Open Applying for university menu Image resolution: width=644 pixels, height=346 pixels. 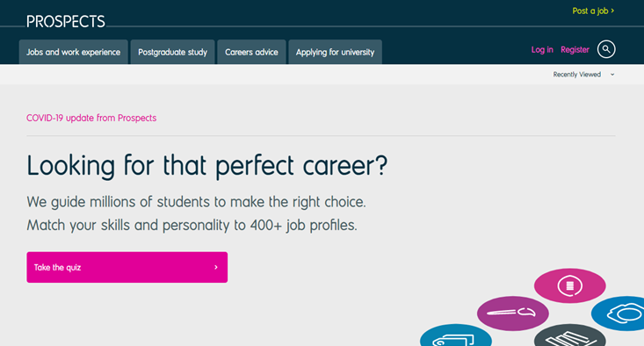point(335,52)
